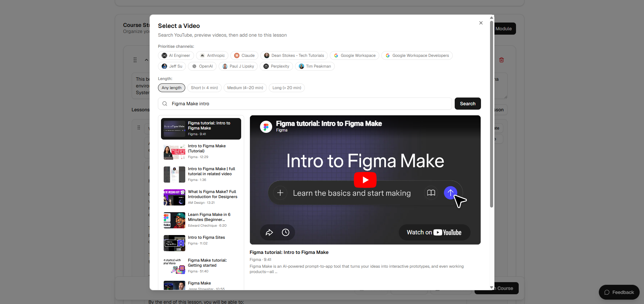Select What Is Figma Make? Full Introduction result
Screen dimensions: 644x304
[201, 197]
